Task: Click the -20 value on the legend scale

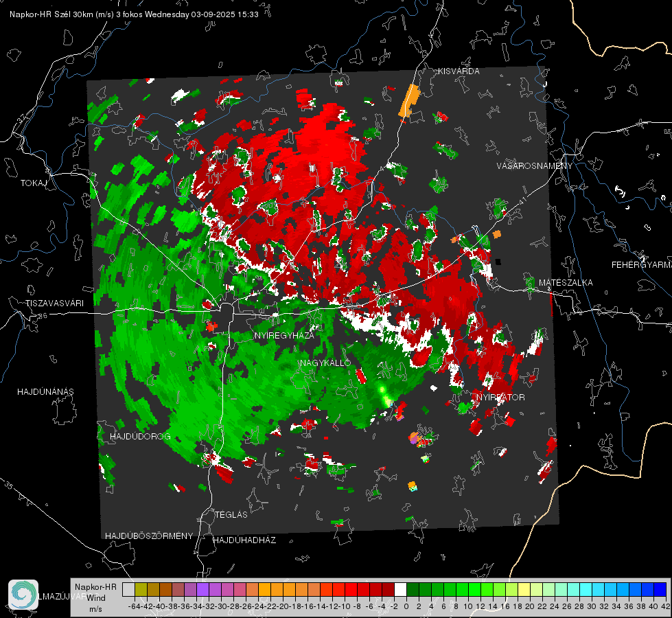Action: click(283, 607)
